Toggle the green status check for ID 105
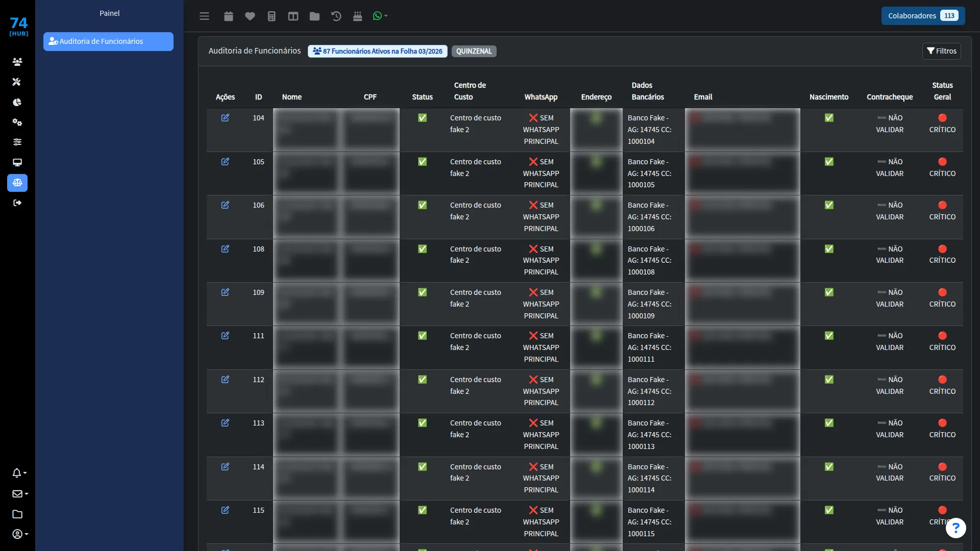The image size is (980, 551). click(422, 162)
